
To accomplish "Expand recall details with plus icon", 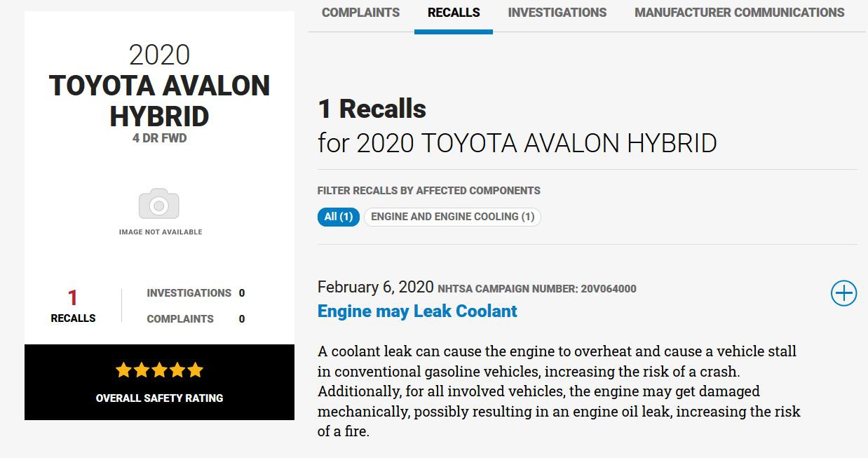I will click(843, 293).
